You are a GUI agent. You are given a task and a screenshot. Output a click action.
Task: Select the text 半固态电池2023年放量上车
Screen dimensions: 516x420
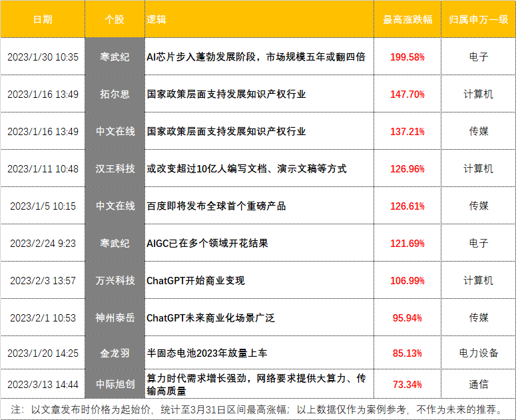coord(206,353)
